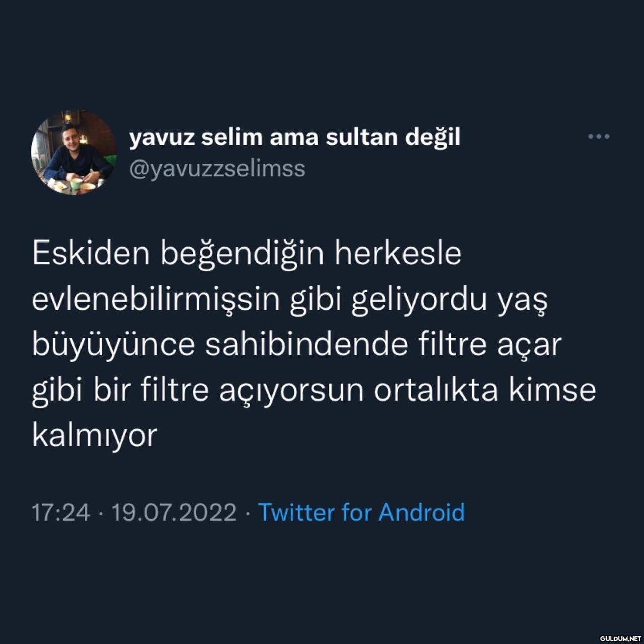The image size is (644, 644).
Task: Click the word "geliyordu" in the tweet
Action: (x=419, y=300)
